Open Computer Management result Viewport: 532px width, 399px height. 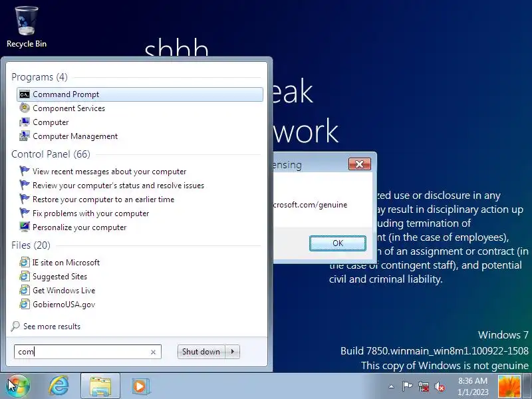click(x=75, y=136)
